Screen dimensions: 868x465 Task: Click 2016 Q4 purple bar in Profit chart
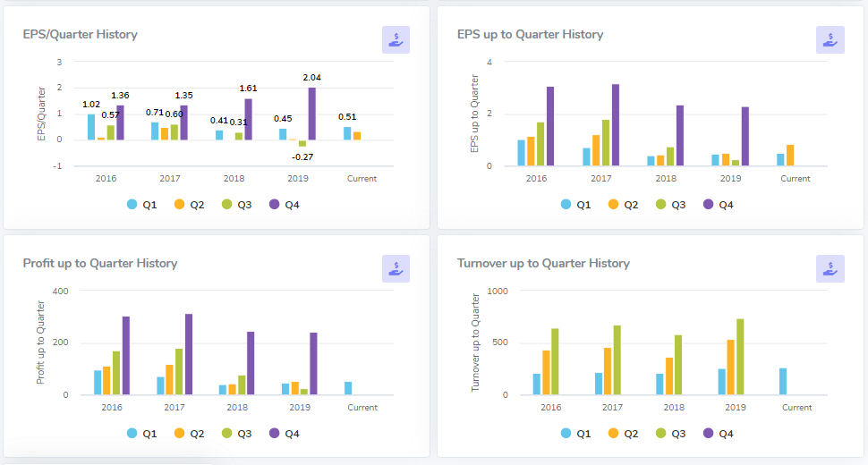[x=126, y=356]
